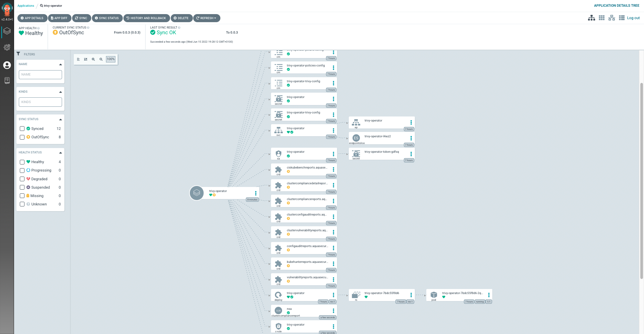The image size is (644, 334).
Task: Enable the Synced sync status filter
Action: coord(22,129)
